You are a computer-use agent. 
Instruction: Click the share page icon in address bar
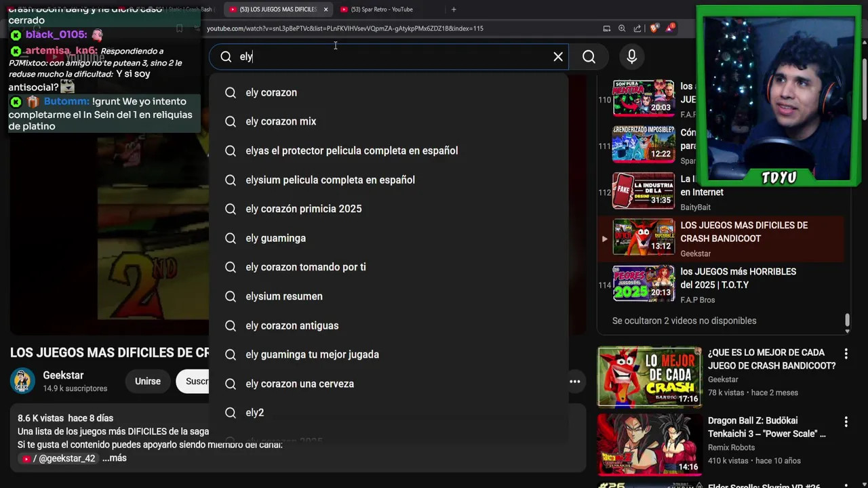point(637,28)
